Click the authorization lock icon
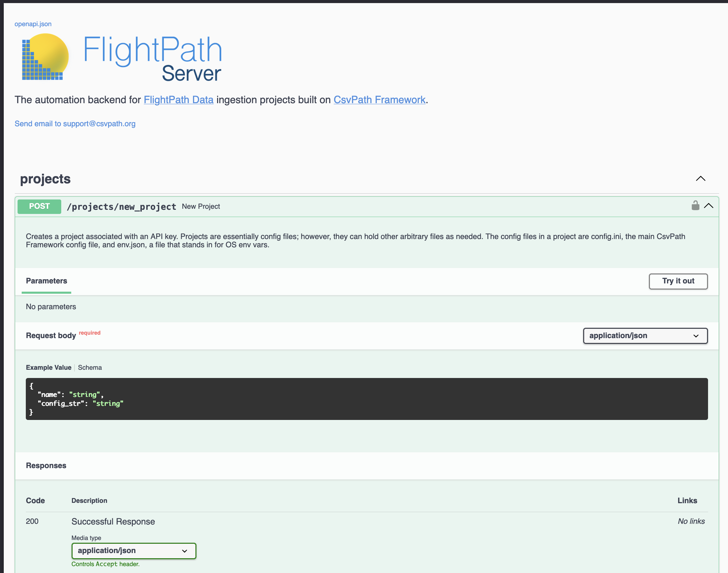This screenshot has width=728, height=573. pos(695,206)
